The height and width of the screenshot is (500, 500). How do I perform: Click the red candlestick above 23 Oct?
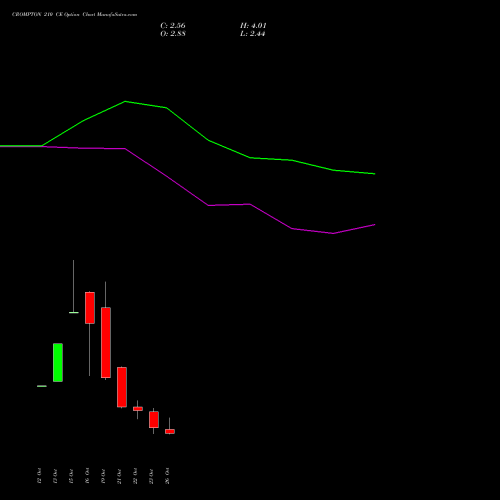[x=154, y=419]
